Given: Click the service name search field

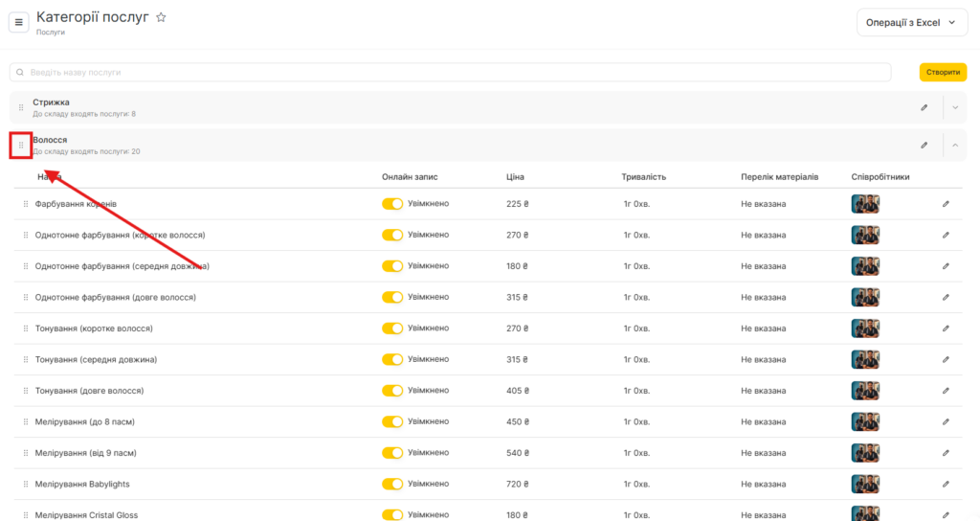Looking at the screenshot, I should (450, 72).
